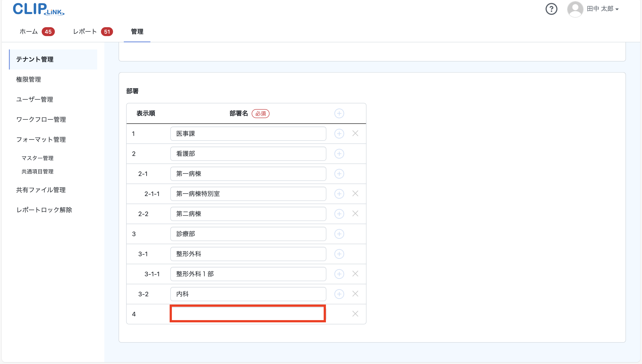This screenshot has height=364, width=642.
Task: Click plus icon next to 整形外科１部
Action: coord(339,274)
